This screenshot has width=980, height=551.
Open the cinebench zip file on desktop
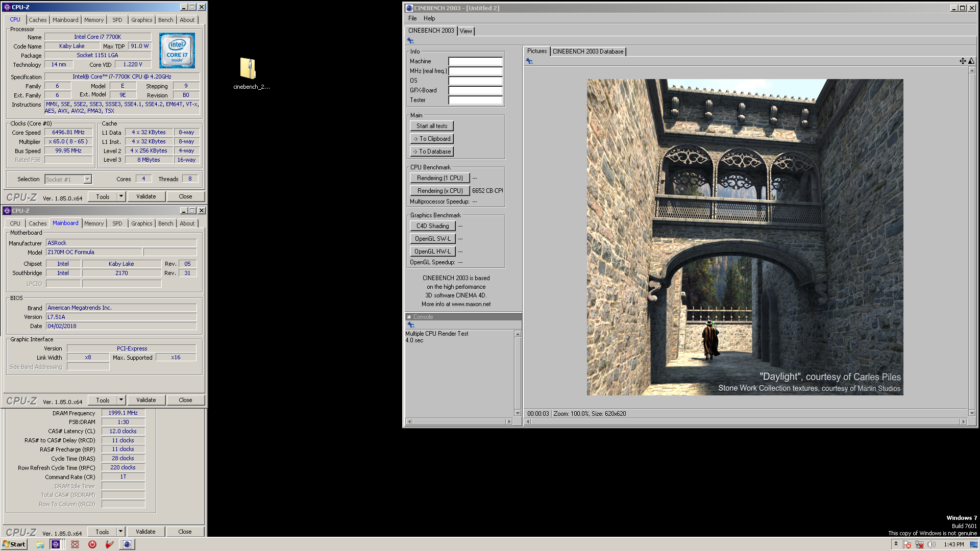pos(248,69)
